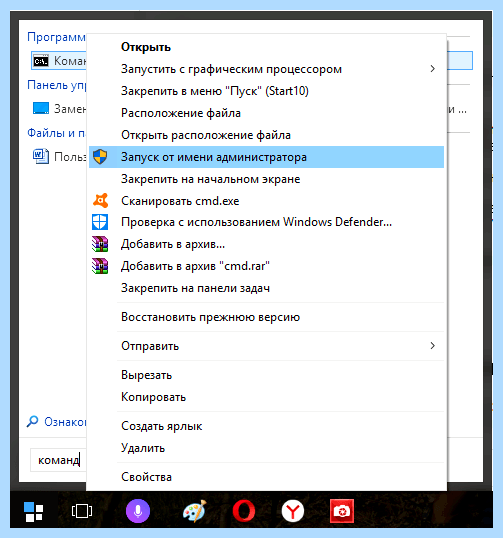Click the magnifier icon next to Ознакомиться
Screen dimensions: 503x538
[x=33, y=421]
